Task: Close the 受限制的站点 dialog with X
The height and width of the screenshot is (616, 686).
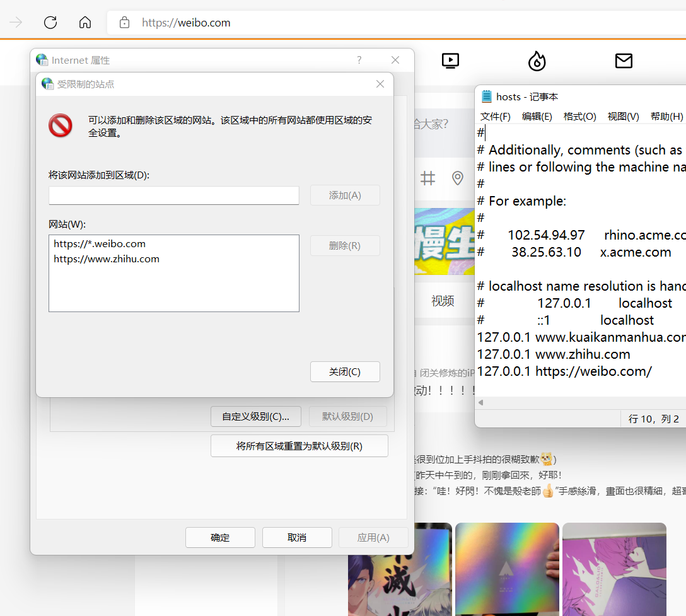Action: tap(380, 84)
